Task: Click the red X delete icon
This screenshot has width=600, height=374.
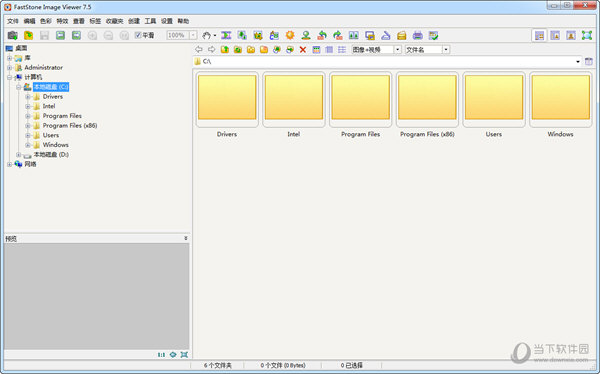Action: click(x=303, y=49)
